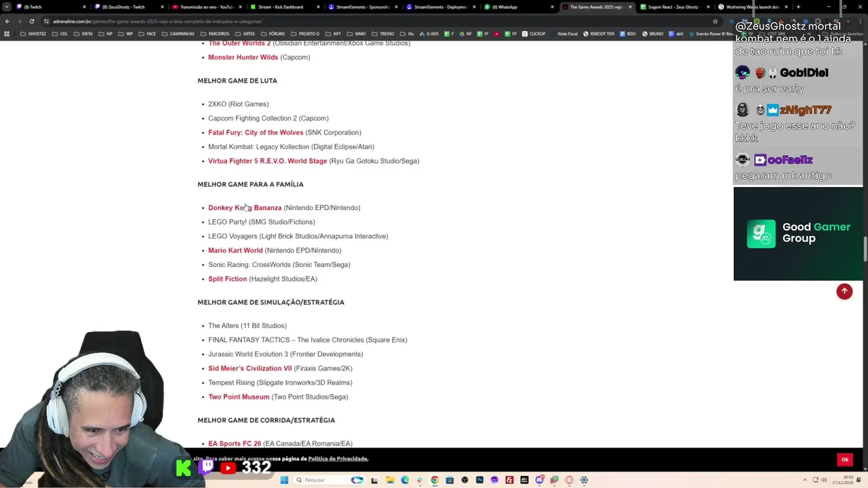Switch to the Sugerir React - Zeus Ghostz tab
The width and height of the screenshot is (868, 488).
tap(675, 7)
